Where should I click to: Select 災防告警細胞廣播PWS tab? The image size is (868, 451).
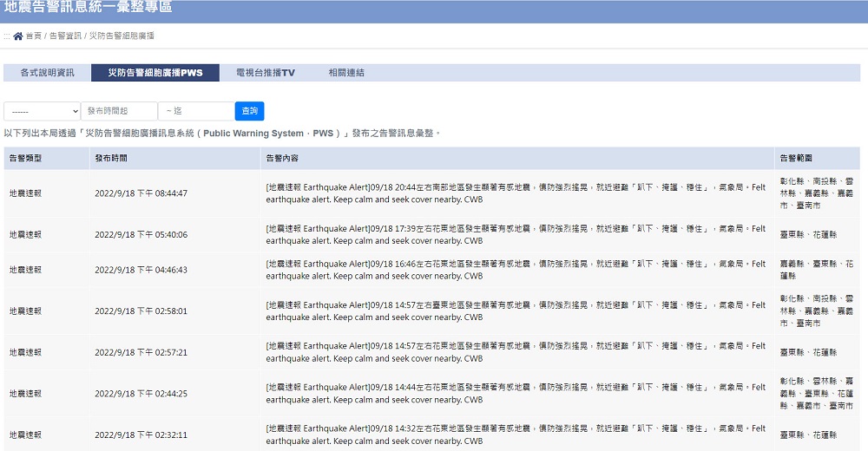[x=155, y=73]
